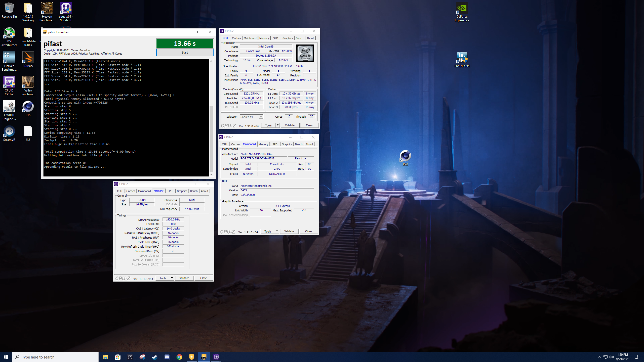Click Validate in the top CPU-Z window

tap(290, 125)
